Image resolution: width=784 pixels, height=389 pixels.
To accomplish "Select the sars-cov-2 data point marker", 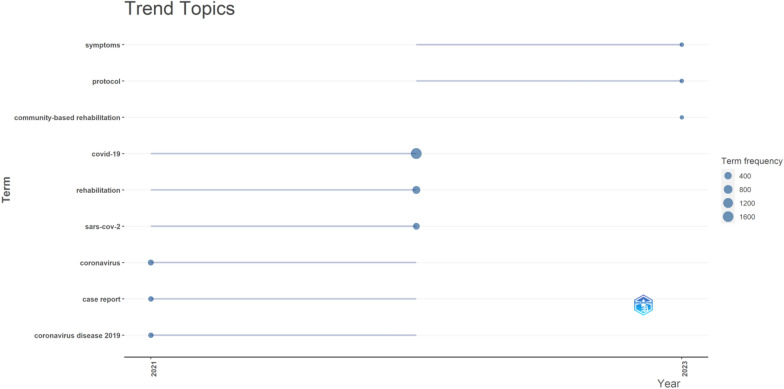I will point(416,226).
